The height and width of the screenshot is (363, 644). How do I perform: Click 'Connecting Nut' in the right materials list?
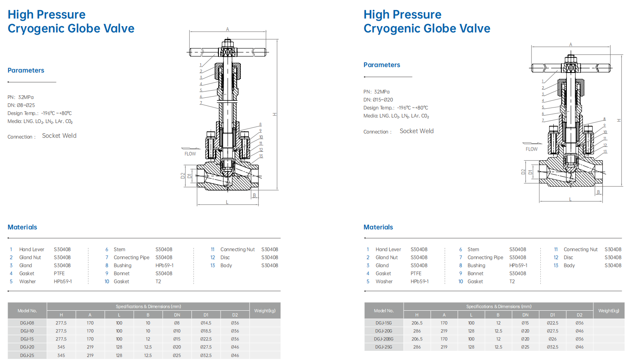(x=580, y=250)
